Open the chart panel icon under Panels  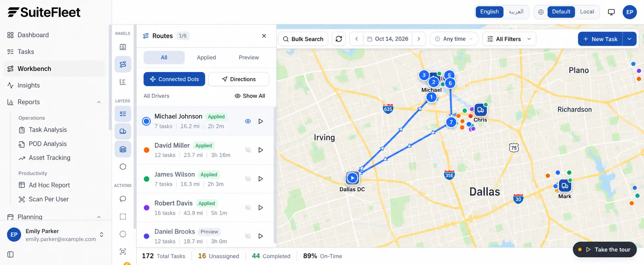tap(123, 82)
